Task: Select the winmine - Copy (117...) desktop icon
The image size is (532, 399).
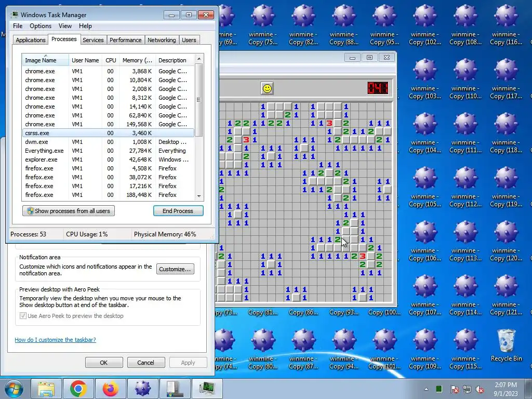Action: tap(506, 79)
